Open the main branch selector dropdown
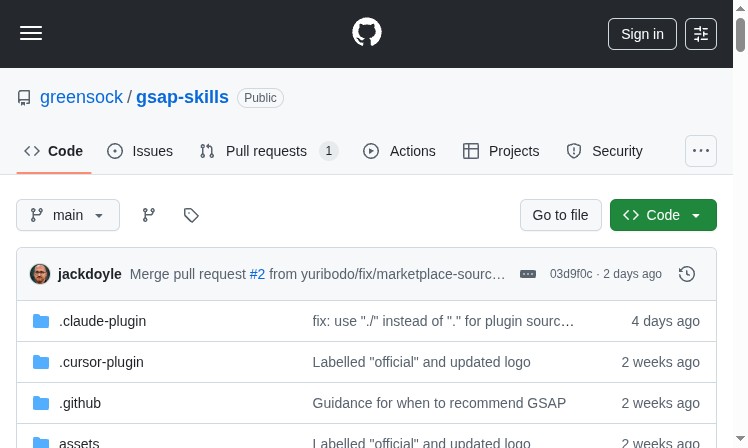 pos(68,215)
